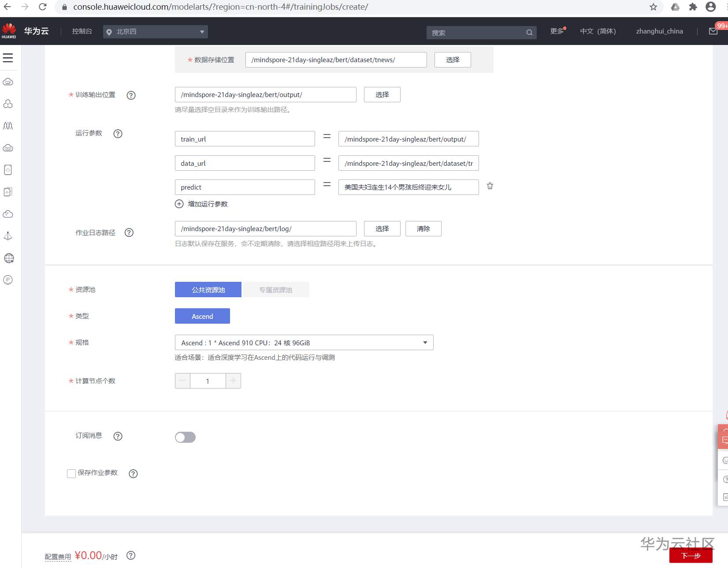
Task: Click the 增加运行参数 link text
Action: (x=208, y=204)
